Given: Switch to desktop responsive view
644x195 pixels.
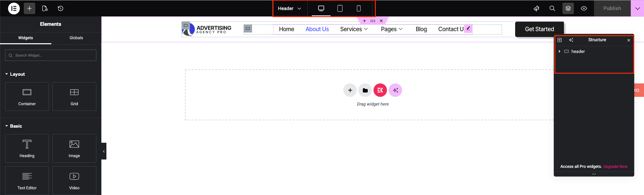Looking at the screenshot, I should click(321, 8).
